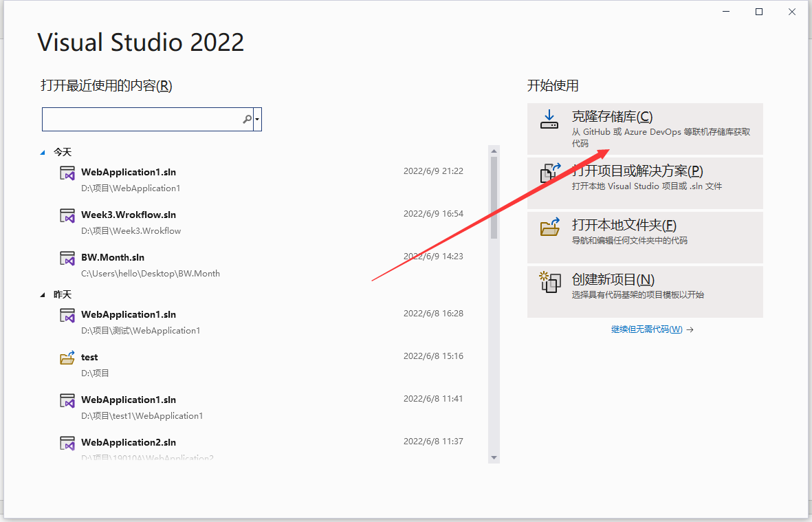Open WebApplication2.sln recent entry
Screen dimensions: 812x522
(x=261, y=448)
